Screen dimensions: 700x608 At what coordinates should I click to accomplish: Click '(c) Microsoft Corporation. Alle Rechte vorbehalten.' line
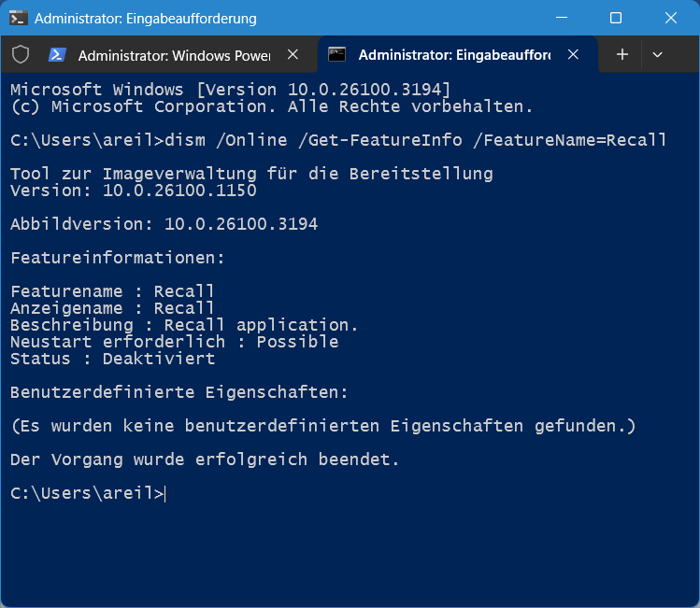[271, 107]
